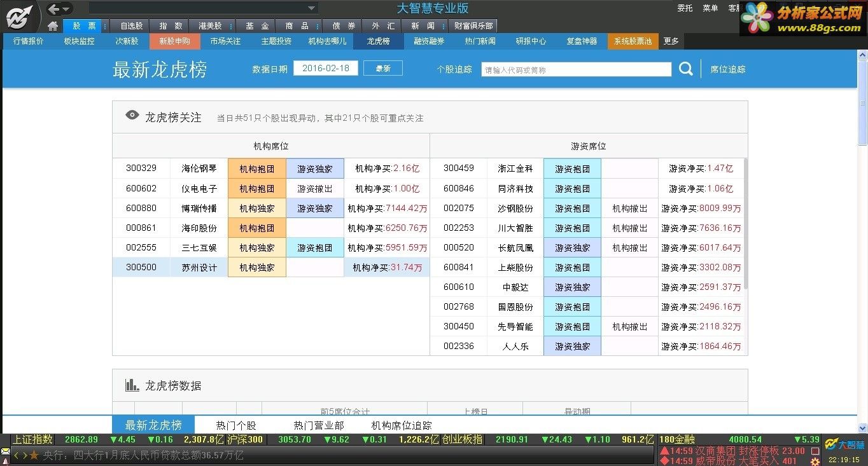The image size is (868, 466).
Task: Open the mail envelope icon in status bar
Action: 5,451
